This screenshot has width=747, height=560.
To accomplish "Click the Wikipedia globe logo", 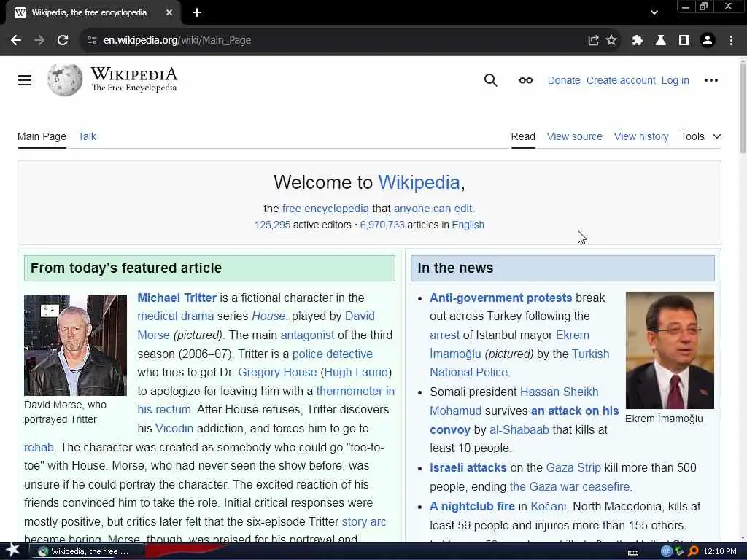I will tap(65, 80).
